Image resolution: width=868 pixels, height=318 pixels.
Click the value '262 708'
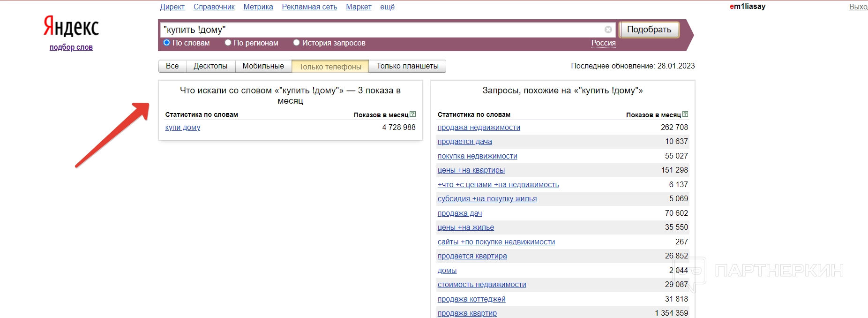click(x=674, y=127)
